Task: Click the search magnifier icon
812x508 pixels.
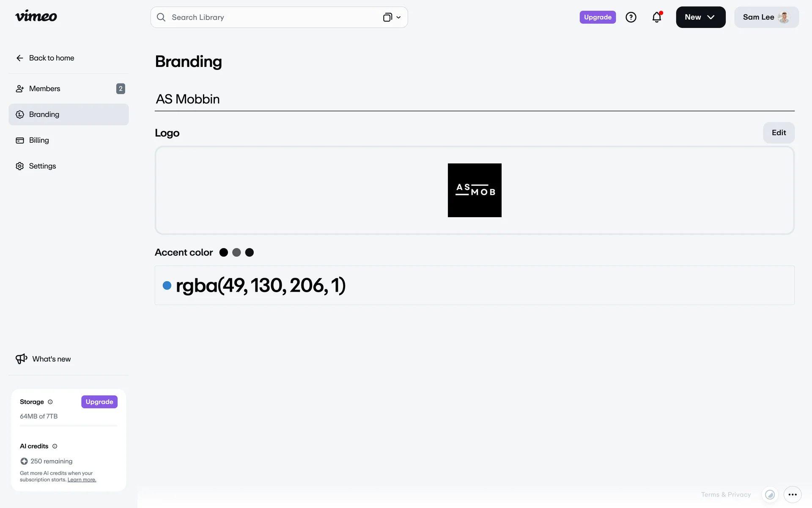Action: pos(161,17)
